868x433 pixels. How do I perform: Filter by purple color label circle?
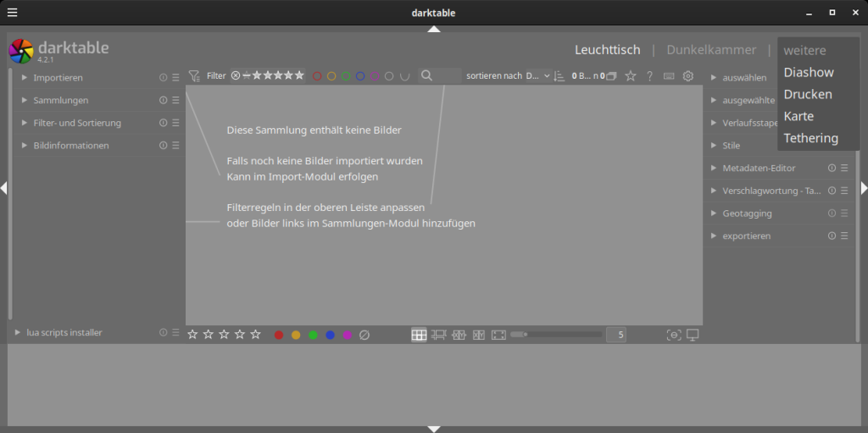(375, 76)
